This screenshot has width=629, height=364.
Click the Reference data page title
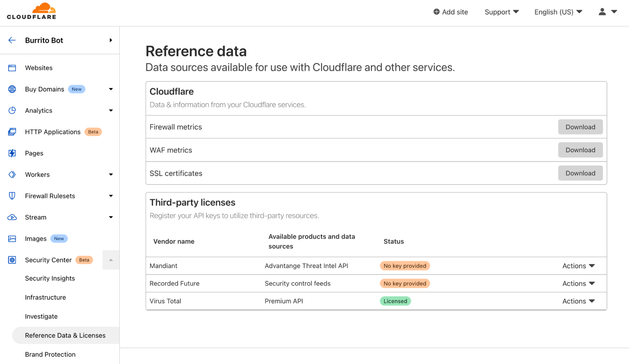click(196, 51)
